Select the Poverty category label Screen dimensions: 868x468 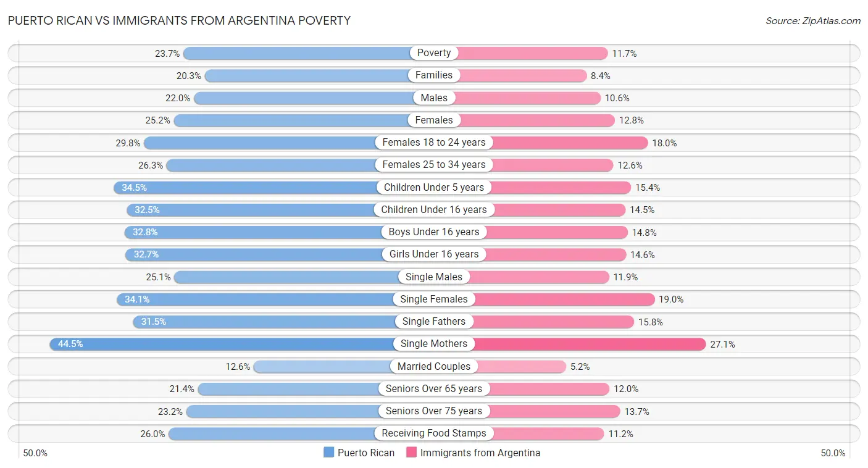[434, 53]
